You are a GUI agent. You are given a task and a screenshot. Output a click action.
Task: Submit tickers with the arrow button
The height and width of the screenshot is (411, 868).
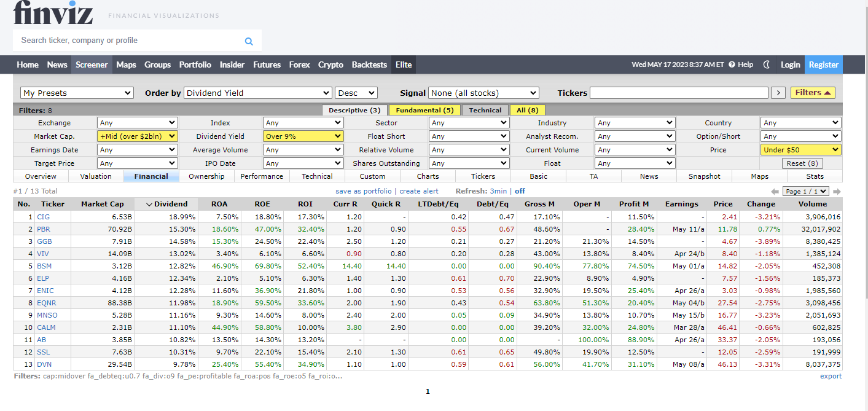pyautogui.click(x=778, y=93)
